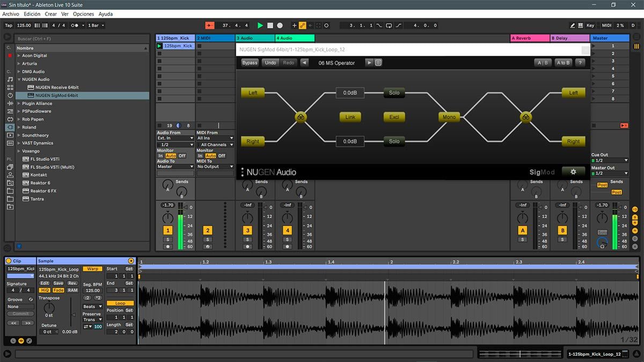Toggle track 2 activator button
The width and height of the screenshot is (644, 362).
(208, 230)
